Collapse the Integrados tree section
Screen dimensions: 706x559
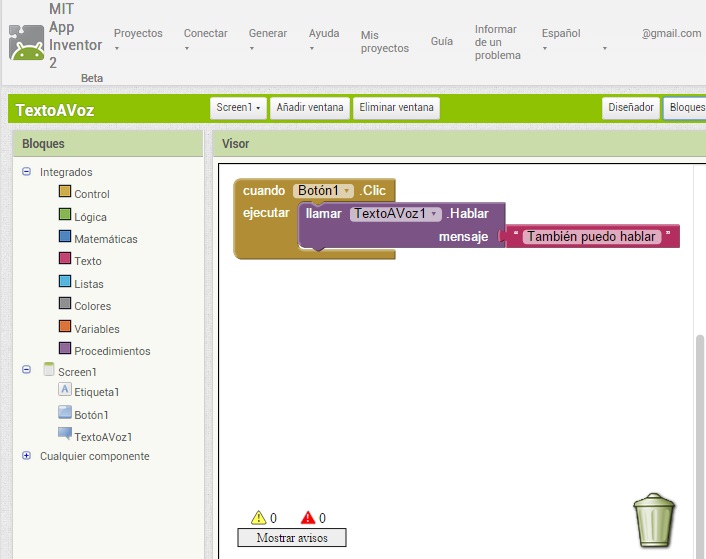[x=27, y=171]
